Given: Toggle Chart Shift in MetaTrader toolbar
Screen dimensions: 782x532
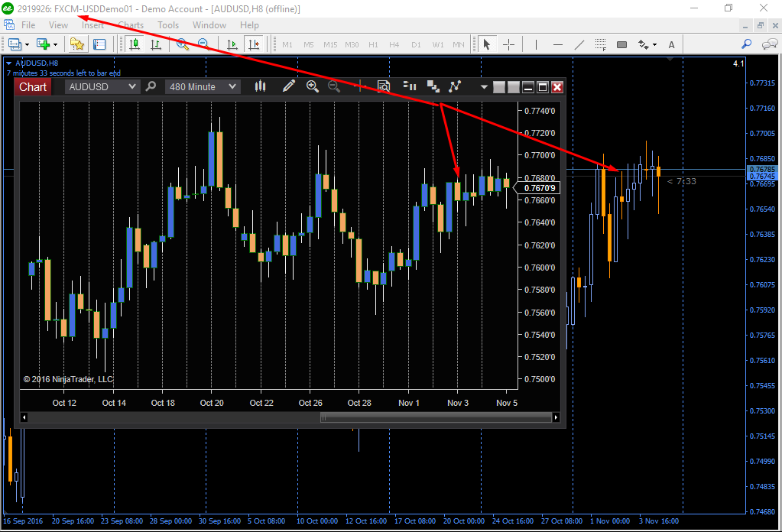Looking at the screenshot, I should [254, 44].
